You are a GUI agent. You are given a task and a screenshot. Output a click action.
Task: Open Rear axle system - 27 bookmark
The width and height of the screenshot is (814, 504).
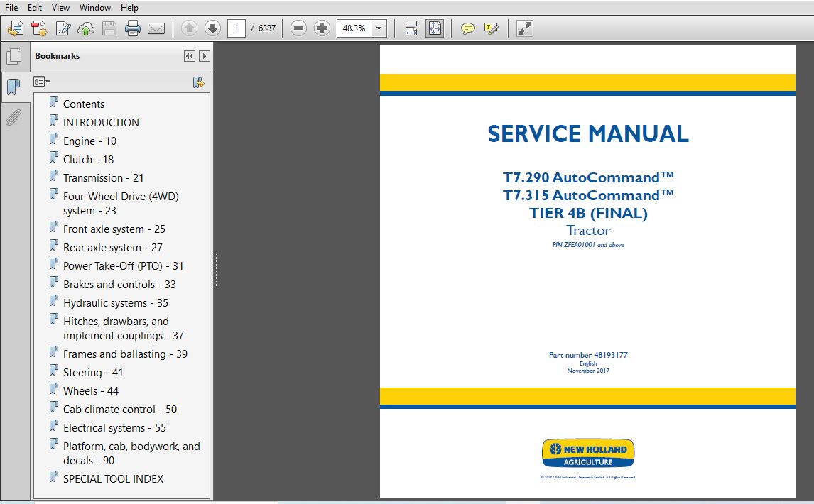113,248
